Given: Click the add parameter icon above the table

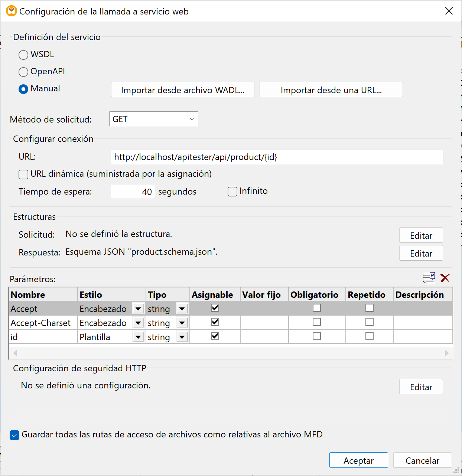Looking at the screenshot, I should coord(429,278).
